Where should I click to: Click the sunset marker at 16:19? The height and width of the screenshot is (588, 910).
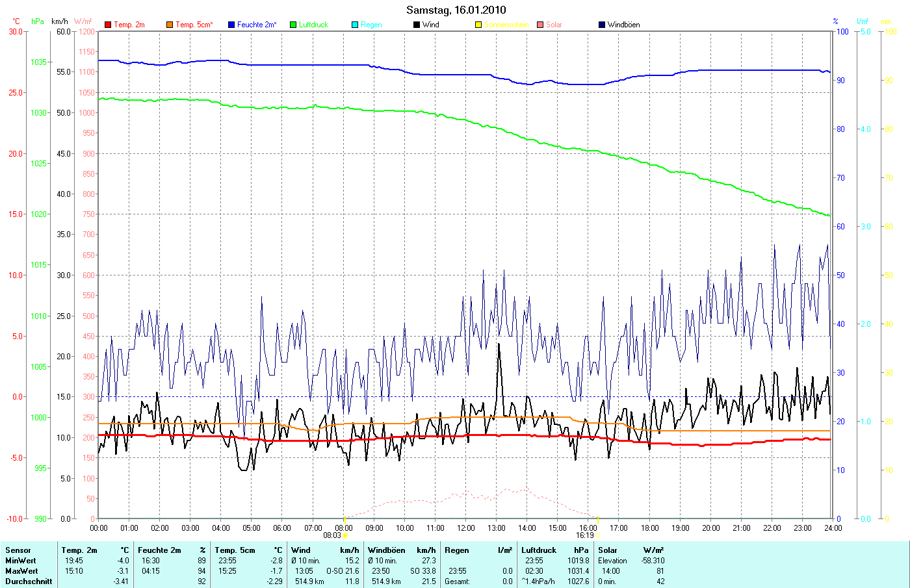597,535
